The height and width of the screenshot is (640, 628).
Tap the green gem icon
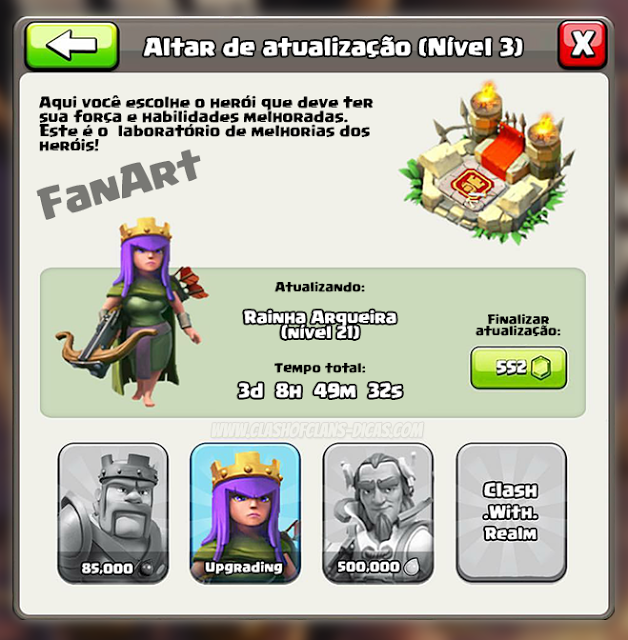(541, 367)
